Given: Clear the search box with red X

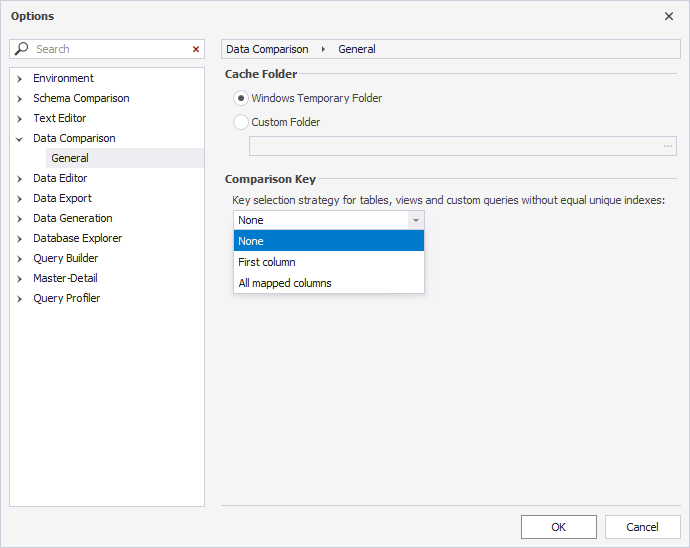Looking at the screenshot, I should [196, 49].
